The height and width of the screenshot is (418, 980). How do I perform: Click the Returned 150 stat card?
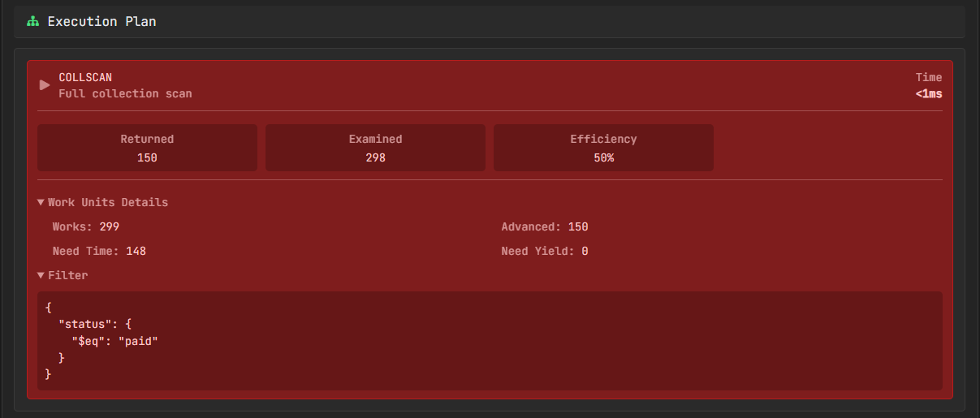click(147, 148)
